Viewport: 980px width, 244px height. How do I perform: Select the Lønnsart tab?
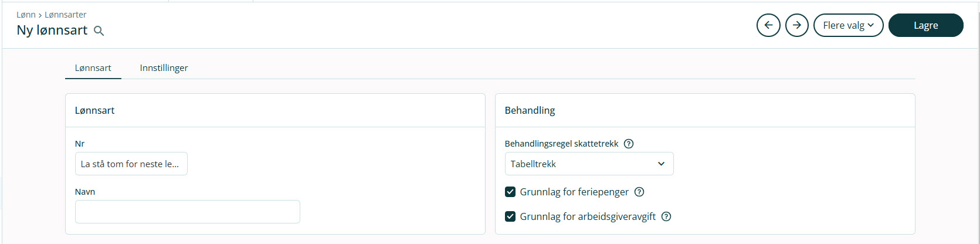point(93,68)
